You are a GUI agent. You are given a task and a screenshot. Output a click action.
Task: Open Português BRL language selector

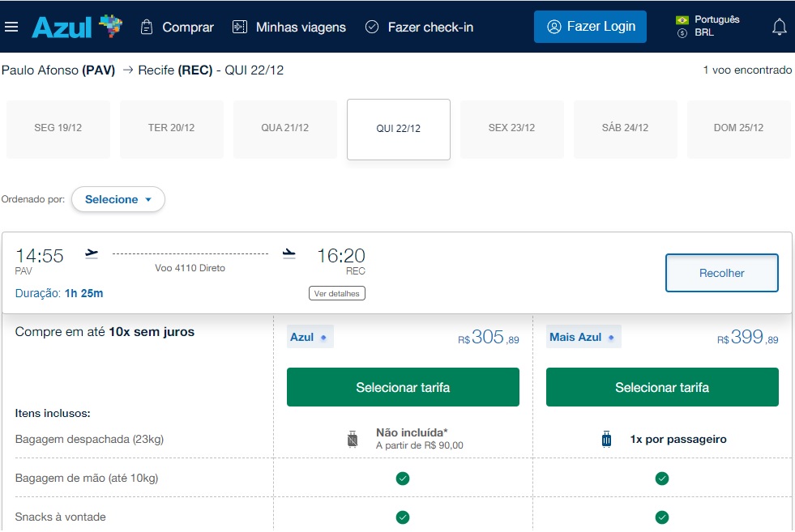point(707,27)
